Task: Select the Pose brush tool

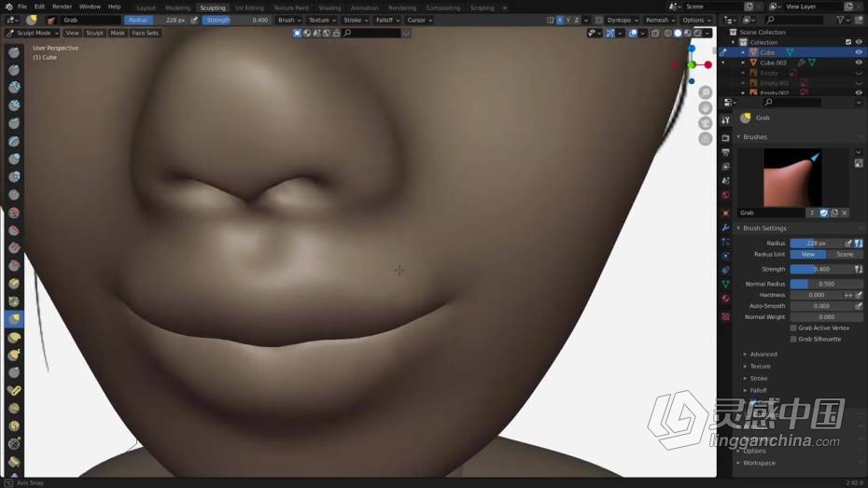Action: (x=14, y=391)
